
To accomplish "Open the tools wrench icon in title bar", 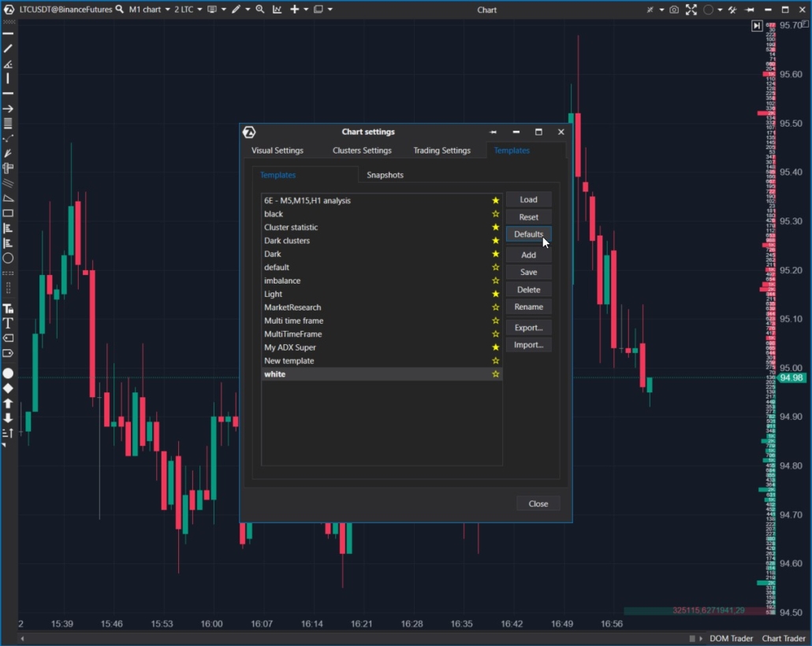I will click(732, 9).
